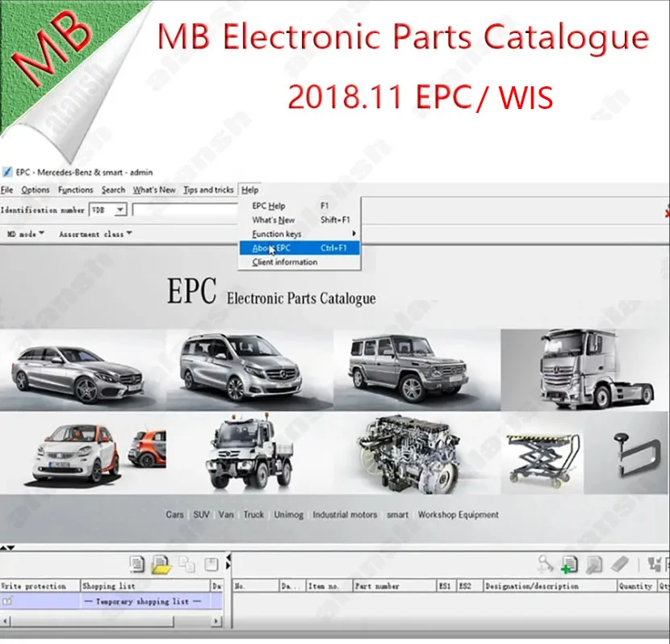Viewport: 670px width, 644px height.
Task: Open the Options menu
Action: [36, 190]
